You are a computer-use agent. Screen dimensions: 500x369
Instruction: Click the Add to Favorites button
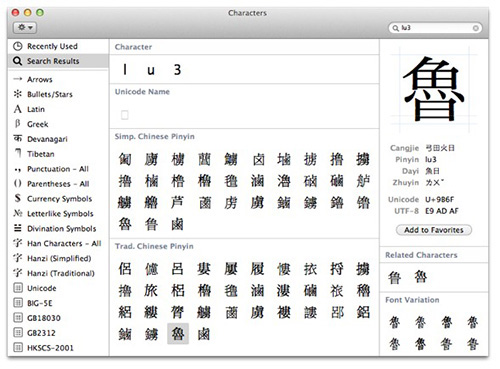click(x=434, y=230)
